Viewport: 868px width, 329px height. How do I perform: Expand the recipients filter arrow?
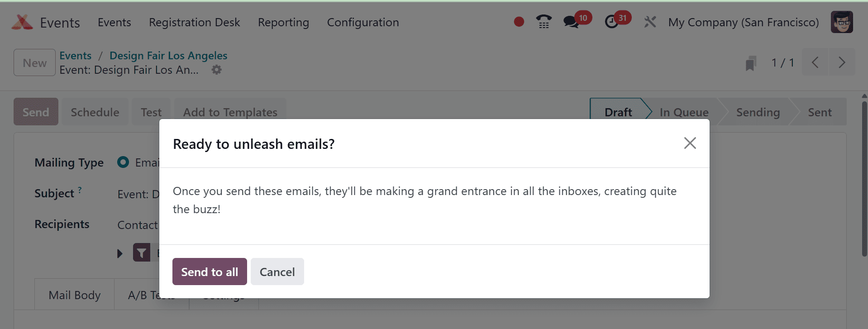click(x=120, y=253)
